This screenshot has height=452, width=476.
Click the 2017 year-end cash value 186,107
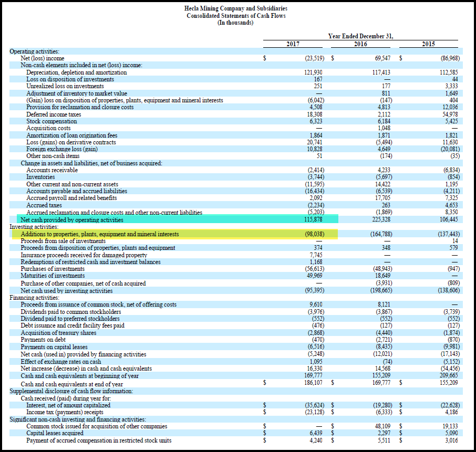click(313, 383)
